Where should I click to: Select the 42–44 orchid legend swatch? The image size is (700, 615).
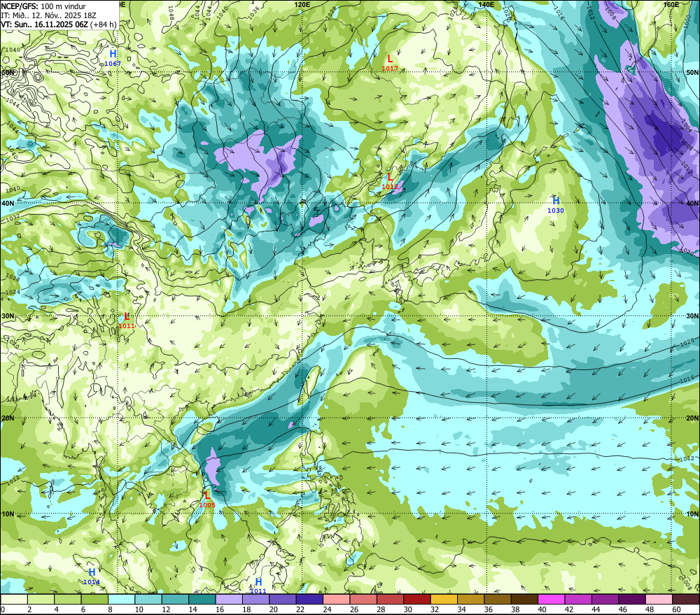coord(579,599)
